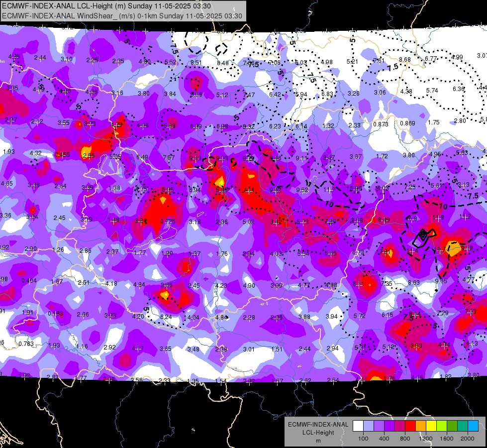
Task: Click the yellow legend swatch
Action: point(431,426)
